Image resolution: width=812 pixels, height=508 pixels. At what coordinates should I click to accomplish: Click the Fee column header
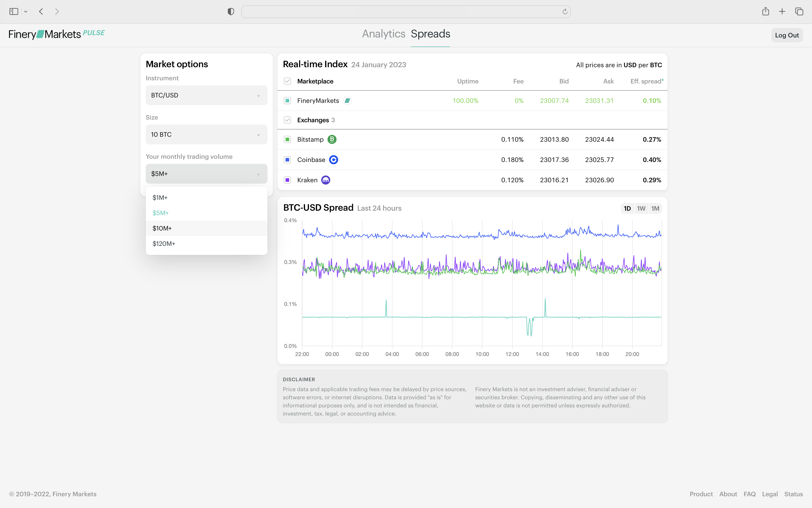pyautogui.click(x=518, y=81)
